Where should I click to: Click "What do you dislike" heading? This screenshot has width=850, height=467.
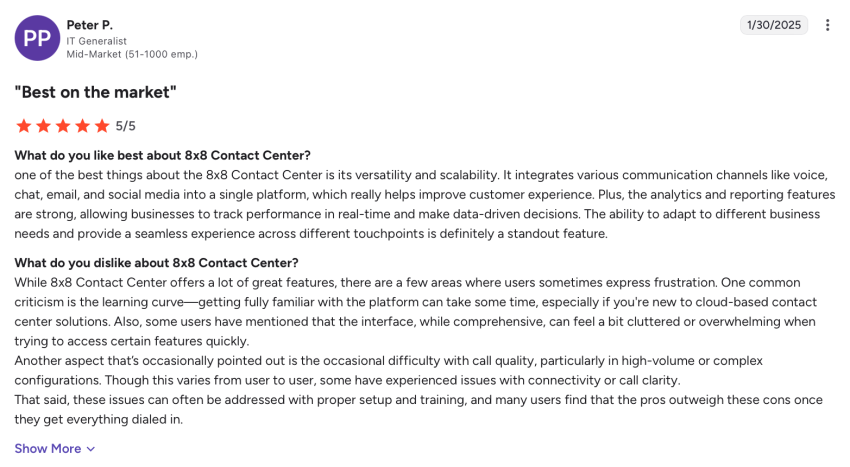coord(156,263)
